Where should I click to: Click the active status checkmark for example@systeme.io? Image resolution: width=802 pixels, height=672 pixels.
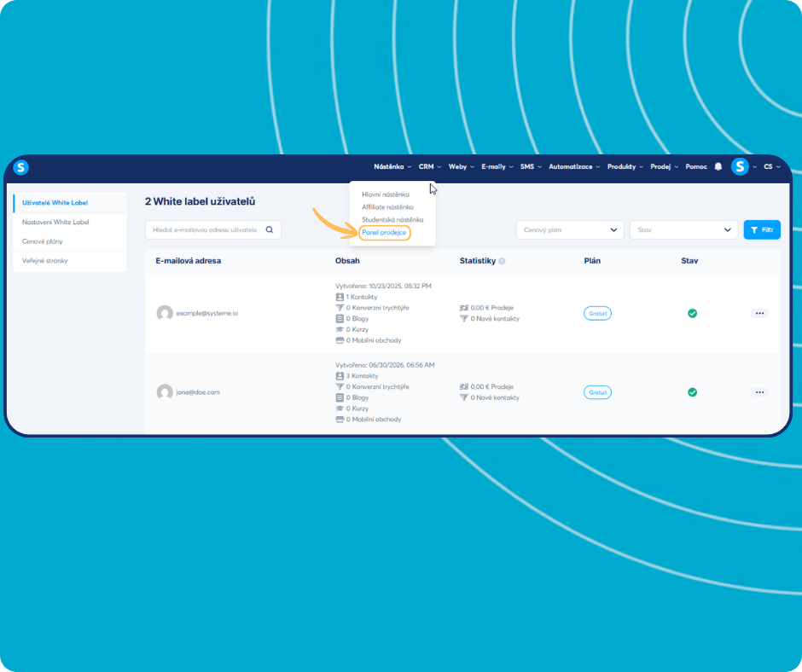(x=692, y=314)
